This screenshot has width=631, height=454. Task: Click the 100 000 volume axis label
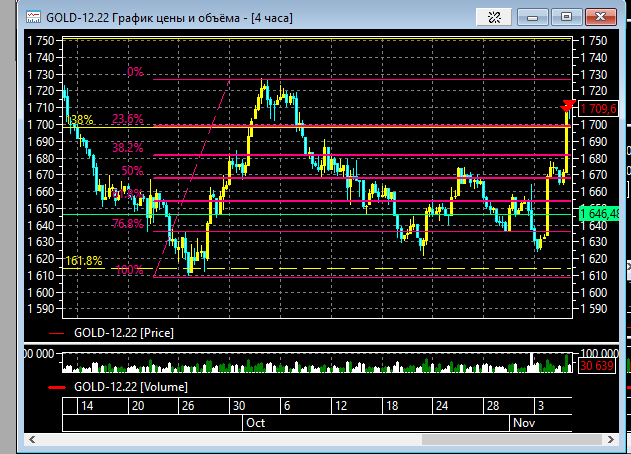pos(600,353)
